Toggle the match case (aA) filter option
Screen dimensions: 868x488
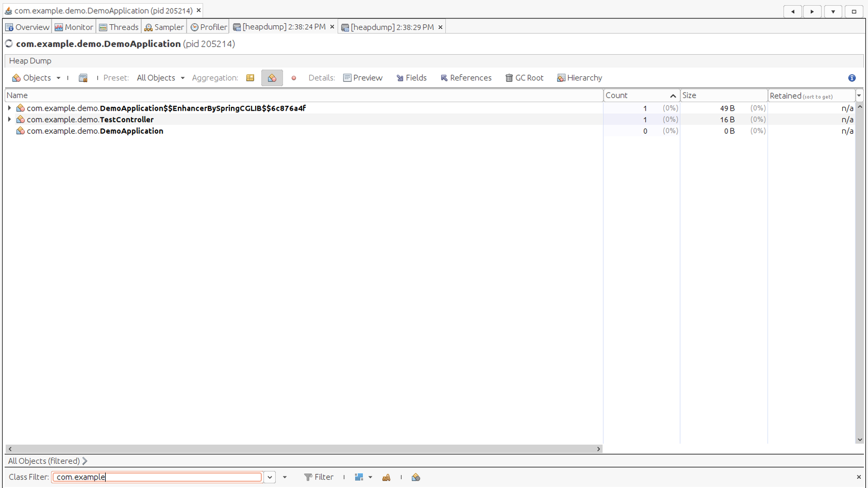(x=386, y=477)
